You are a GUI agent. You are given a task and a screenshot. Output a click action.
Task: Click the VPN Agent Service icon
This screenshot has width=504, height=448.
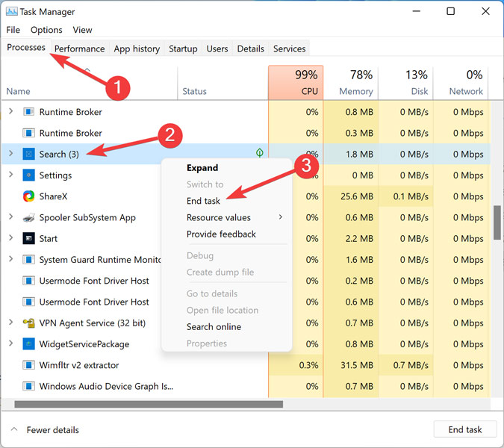coord(28,323)
